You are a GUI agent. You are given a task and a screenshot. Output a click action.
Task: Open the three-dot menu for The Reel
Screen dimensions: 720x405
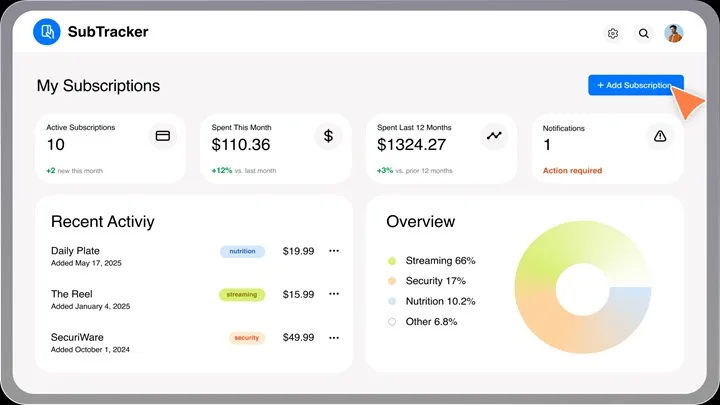click(334, 294)
